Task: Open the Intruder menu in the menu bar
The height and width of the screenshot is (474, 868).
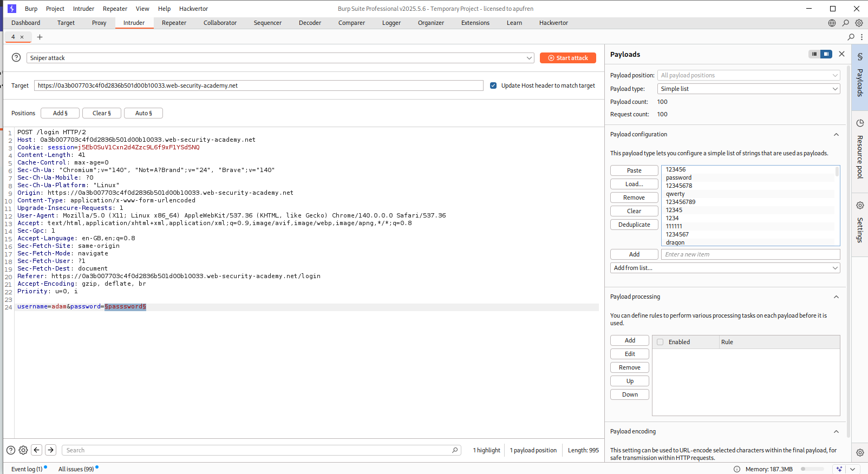Action: coord(83,9)
